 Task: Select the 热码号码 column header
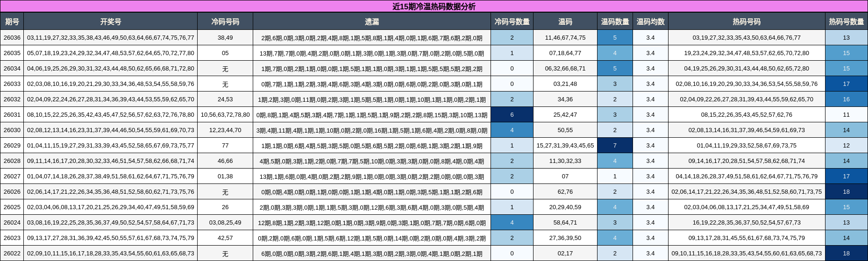(747, 21)
